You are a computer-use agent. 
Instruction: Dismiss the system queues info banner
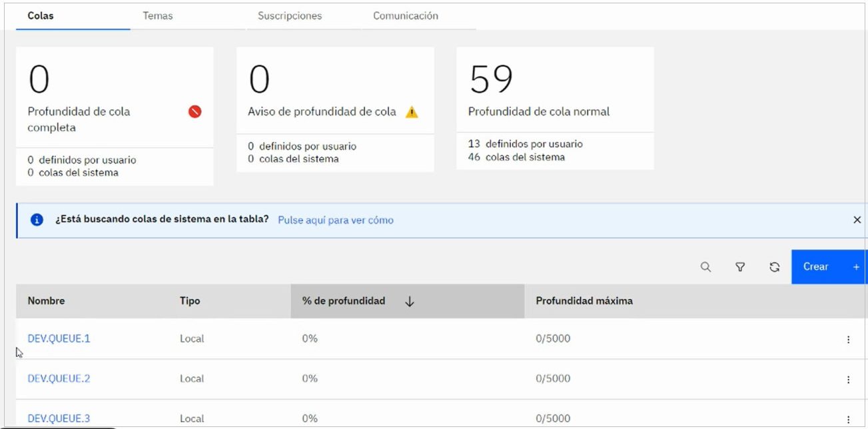(x=857, y=220)
